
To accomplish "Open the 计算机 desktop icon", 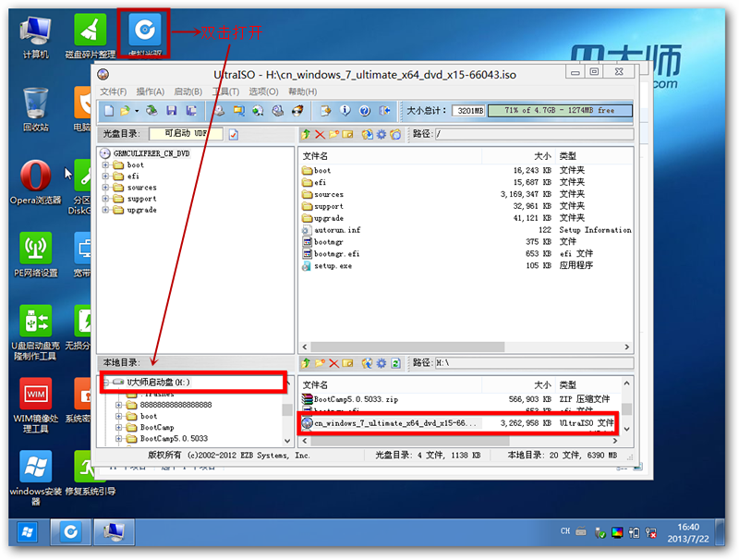I will point(35,38).
